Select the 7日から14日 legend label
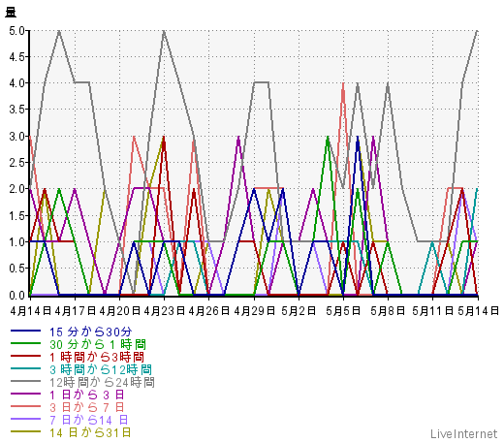This screenshot has height=443, width=504. [89, 420]
